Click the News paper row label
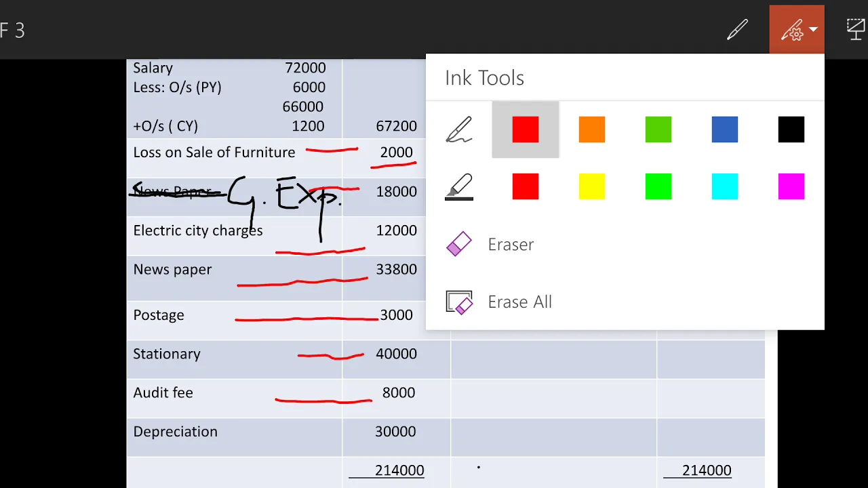The height and width of the screenshot is (488, 868). click(172, 270)
